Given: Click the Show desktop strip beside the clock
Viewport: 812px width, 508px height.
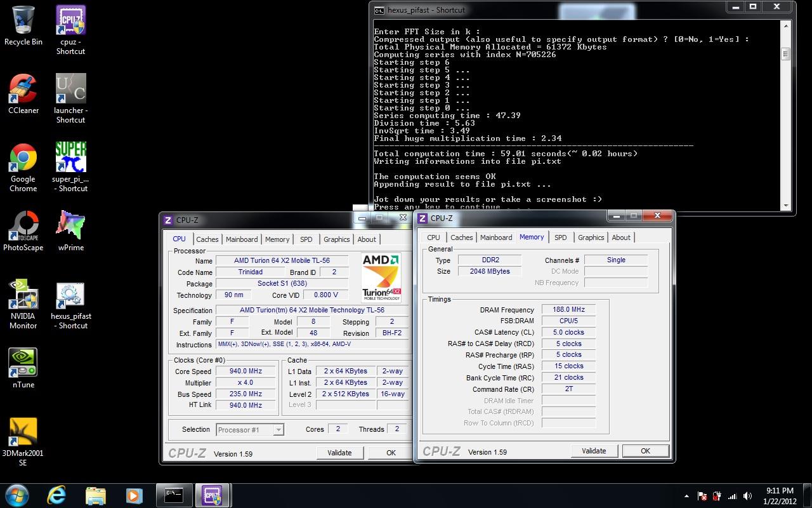Looking at the screenshot, I should (807, 495).
